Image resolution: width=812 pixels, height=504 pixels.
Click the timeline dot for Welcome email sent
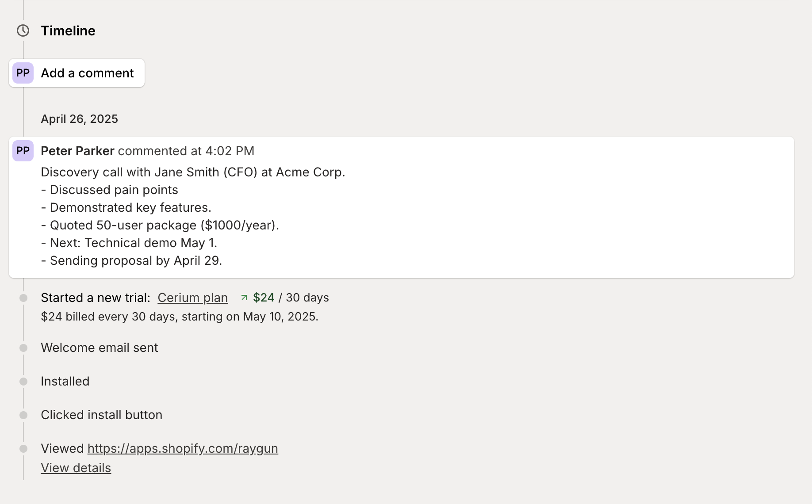pyautogui.click(x=24, y=348)
